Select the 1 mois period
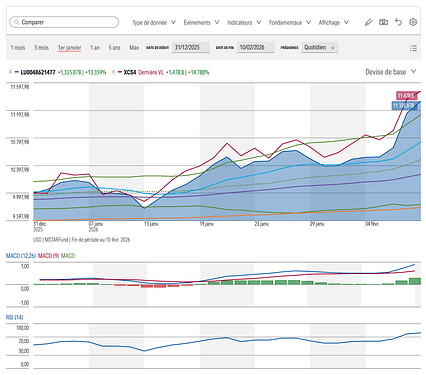This screenshot has height=375, width=426. tap(18, 48)
